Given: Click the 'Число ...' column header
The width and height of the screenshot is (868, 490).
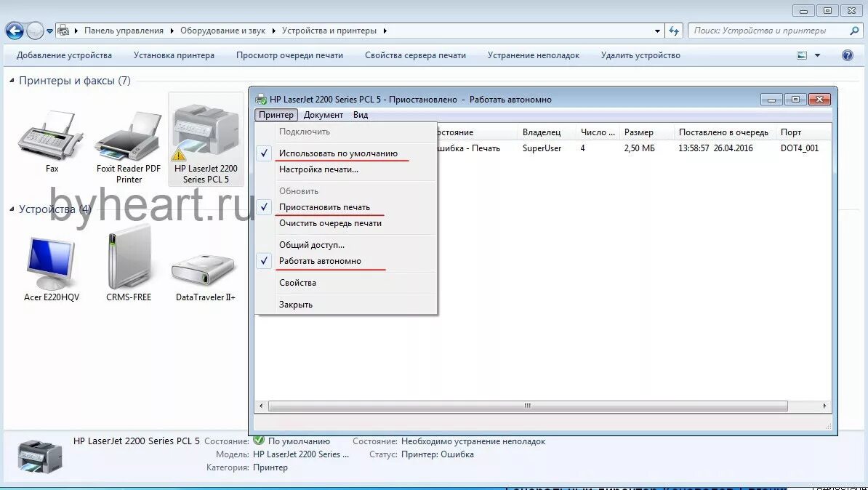Looking at the screenshot, I should (598, 132).
